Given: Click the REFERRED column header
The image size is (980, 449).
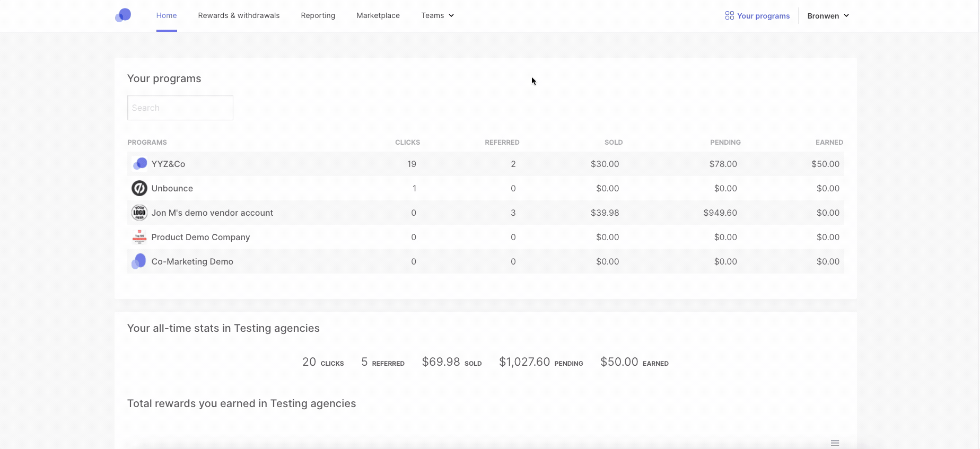Looking at the screenshot, I should (502, 142).
